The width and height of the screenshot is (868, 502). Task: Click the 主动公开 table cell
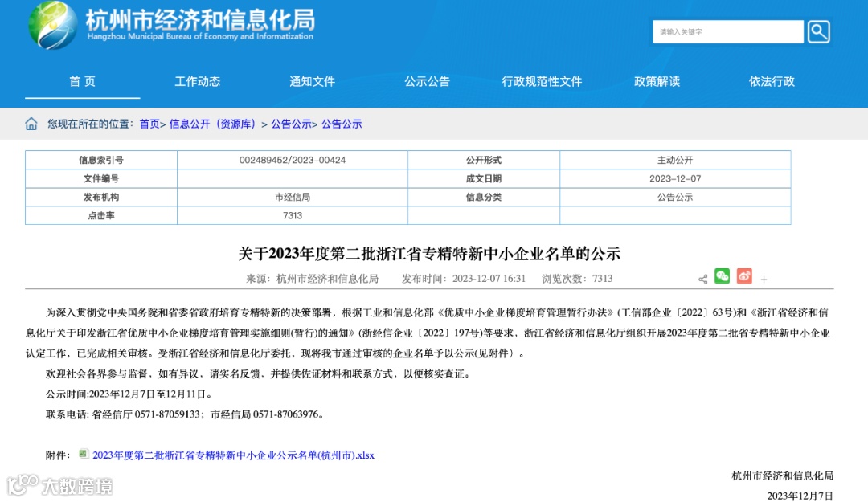(675, 160)
